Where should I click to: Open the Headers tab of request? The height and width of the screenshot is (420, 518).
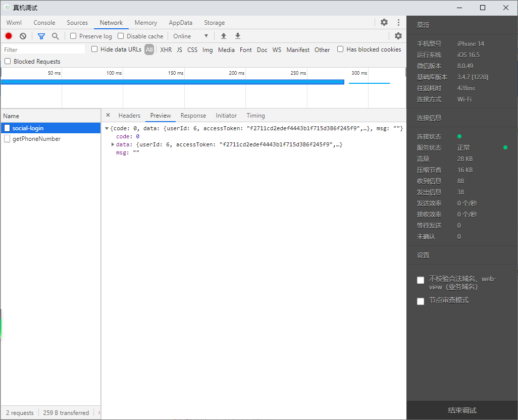129,115
